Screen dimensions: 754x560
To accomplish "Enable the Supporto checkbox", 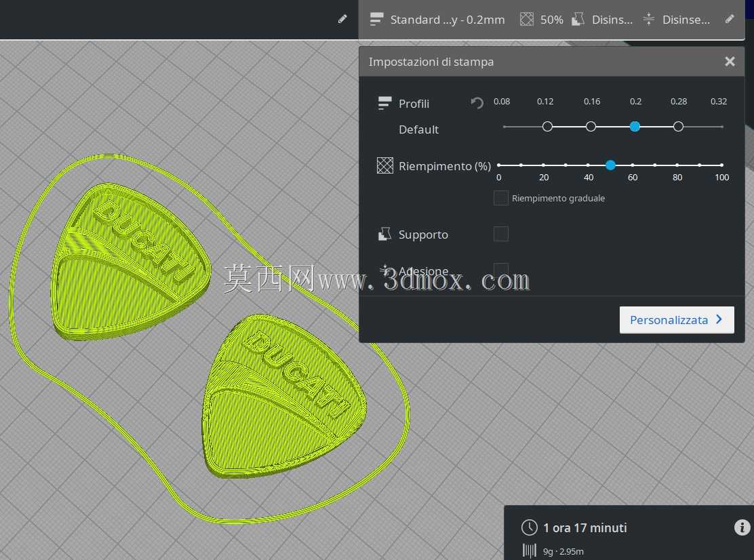I will tap(501, 234).
